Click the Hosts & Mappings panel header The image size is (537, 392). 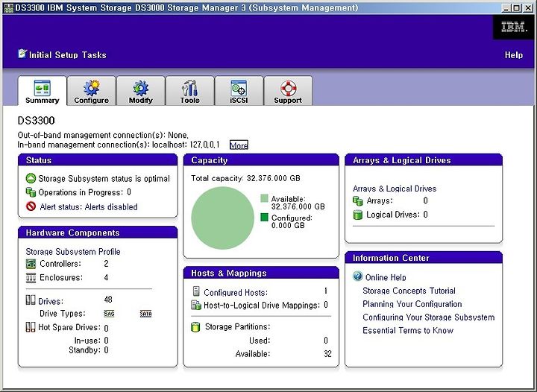pyautogui.click(x=261, y=273)
